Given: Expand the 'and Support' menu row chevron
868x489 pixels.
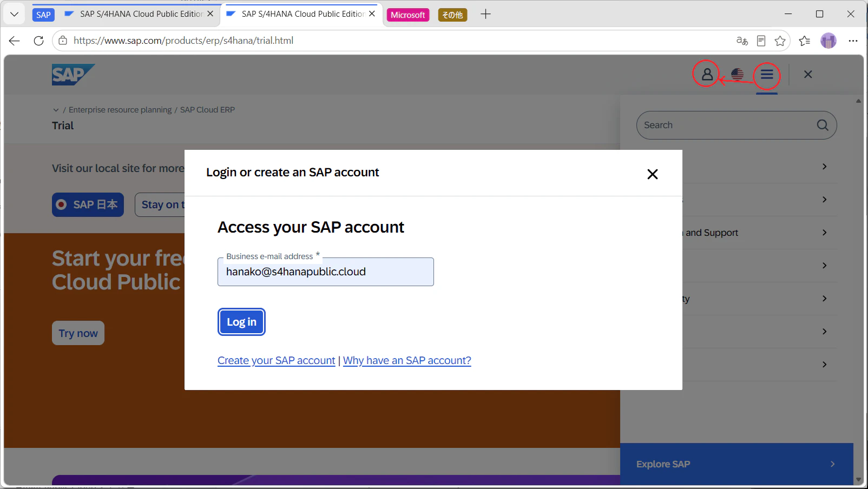Looking at the screenshot, I should pyautogui.click(x=824, y=233).
